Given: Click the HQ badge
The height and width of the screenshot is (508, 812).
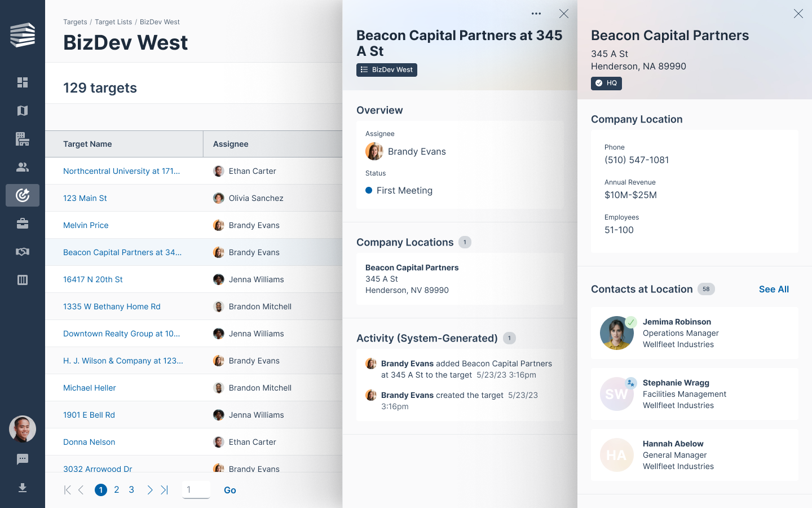Looking at the screenshot, I should pos(606,84).
